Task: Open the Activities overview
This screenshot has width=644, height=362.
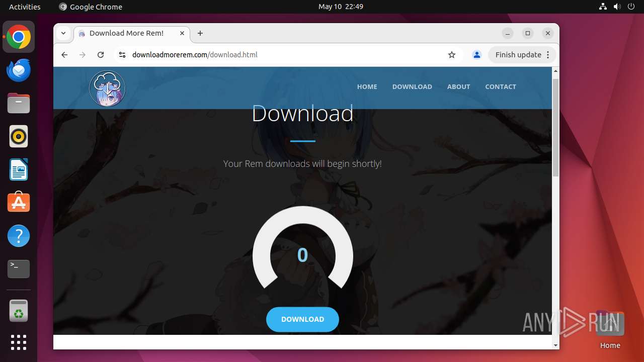Action: point(25,7)
